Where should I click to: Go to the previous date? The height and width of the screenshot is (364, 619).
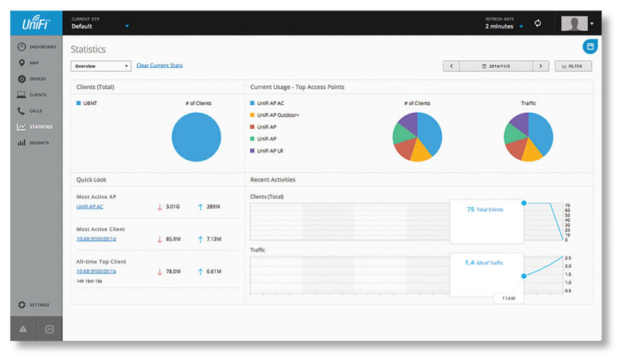451,66
